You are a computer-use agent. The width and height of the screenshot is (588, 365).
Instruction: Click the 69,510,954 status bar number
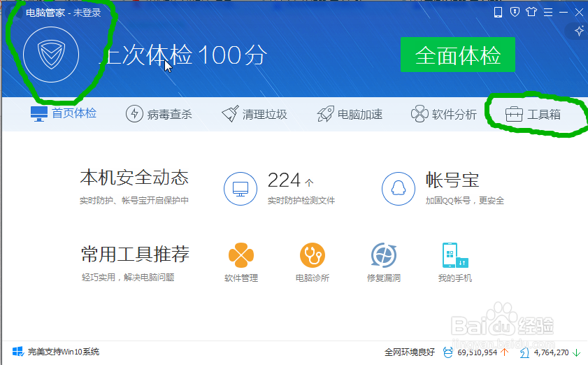click(477, 352)
